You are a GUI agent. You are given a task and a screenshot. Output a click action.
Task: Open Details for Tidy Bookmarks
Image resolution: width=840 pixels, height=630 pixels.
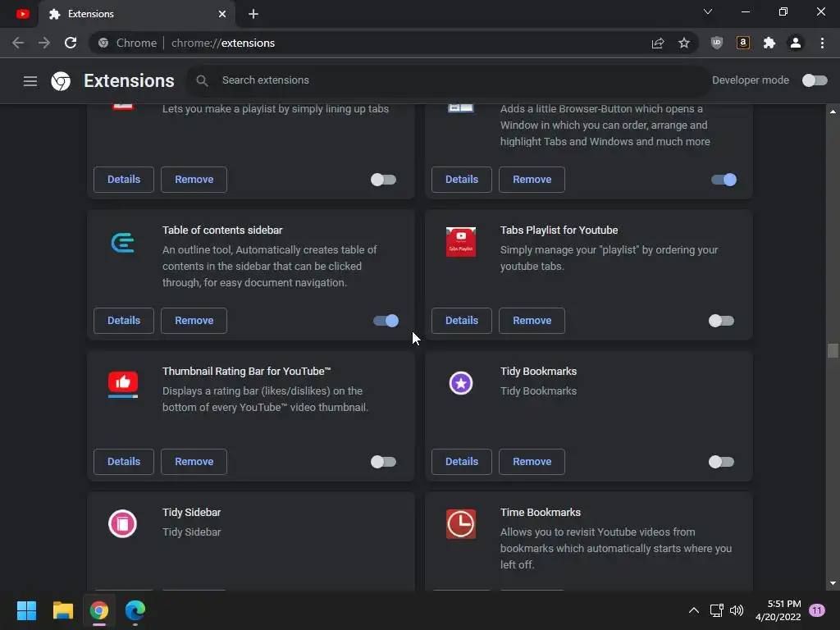[462, 461]
